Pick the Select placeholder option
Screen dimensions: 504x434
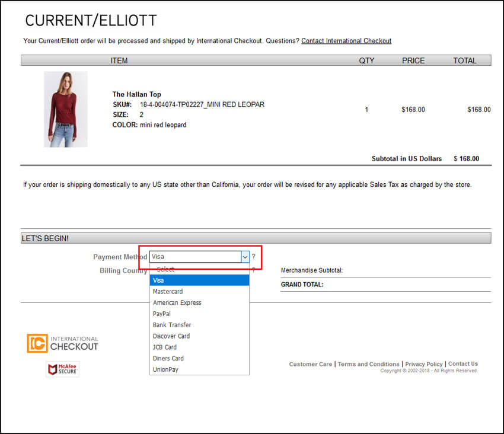tap(199, 269)
